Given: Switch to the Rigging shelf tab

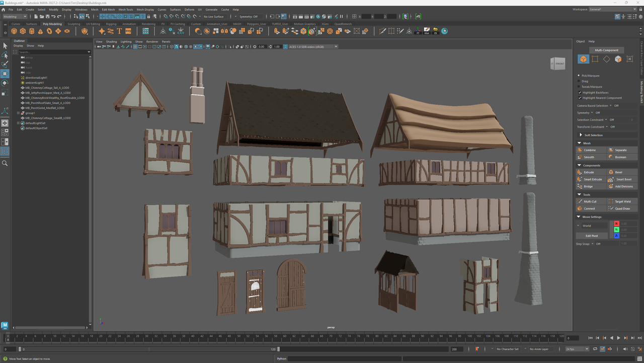Looking at the screenshot, I should pos(111,24).
